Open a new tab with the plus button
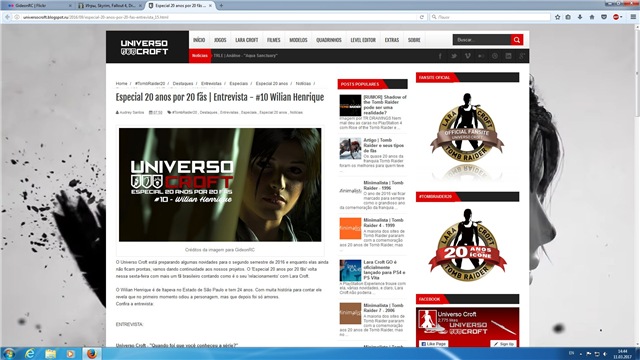Viewport: 640px width, 360px height. (221, 6)
